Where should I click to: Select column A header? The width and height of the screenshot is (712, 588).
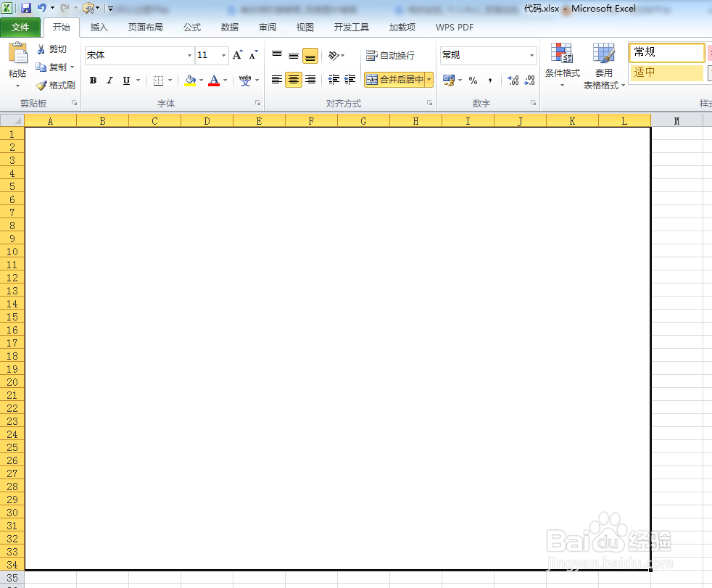[51, 121]
